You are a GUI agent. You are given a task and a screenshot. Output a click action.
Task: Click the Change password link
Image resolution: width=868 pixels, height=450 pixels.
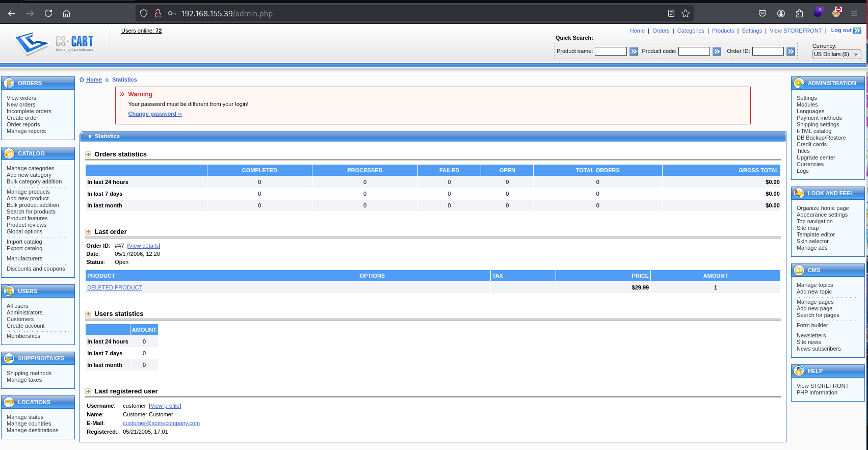[154, 114]
